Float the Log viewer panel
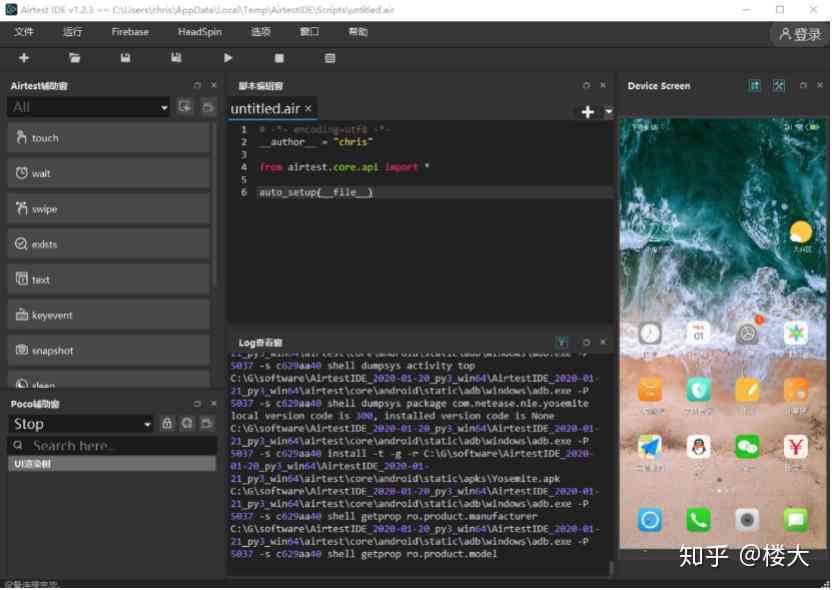This screenshot has height=590, width=832. [x=586, y=342]
